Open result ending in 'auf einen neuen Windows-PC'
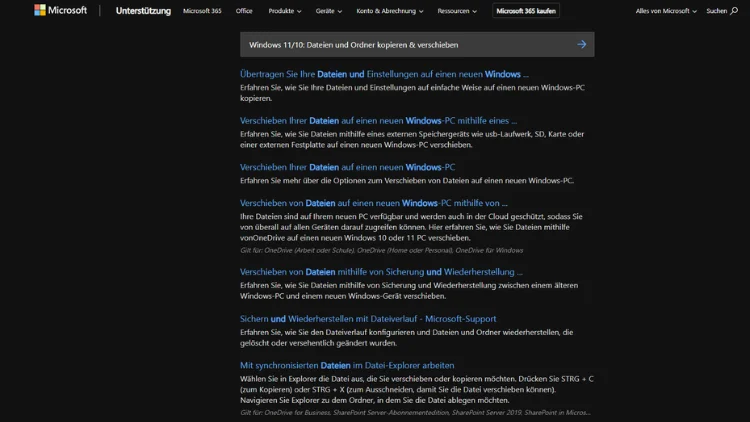750x422 pixels. pyautogui.click(x=347, y=167)
